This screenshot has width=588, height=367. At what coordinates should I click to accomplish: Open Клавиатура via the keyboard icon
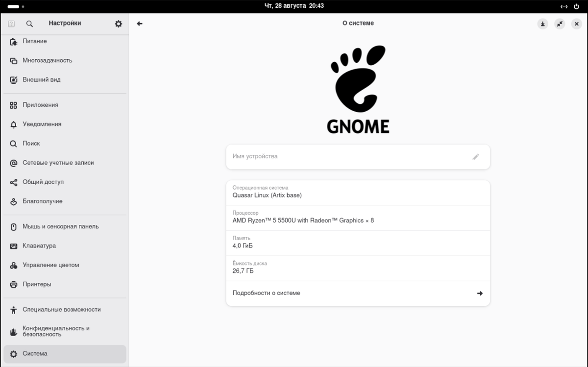coord(13,245)
